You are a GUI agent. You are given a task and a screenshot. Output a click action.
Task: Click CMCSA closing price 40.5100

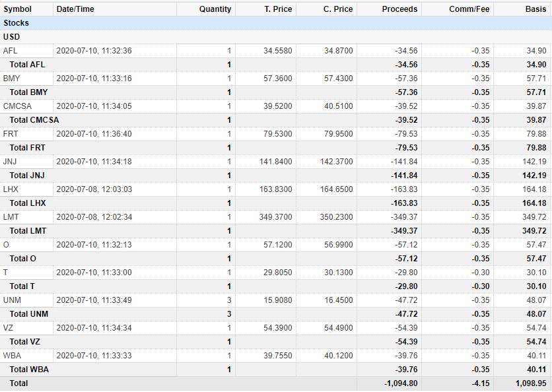pyautogui.click(x=338, y=106)
